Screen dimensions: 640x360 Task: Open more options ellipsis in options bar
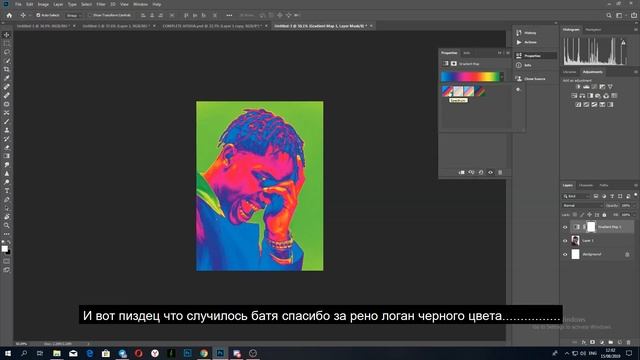click(229, 15)
